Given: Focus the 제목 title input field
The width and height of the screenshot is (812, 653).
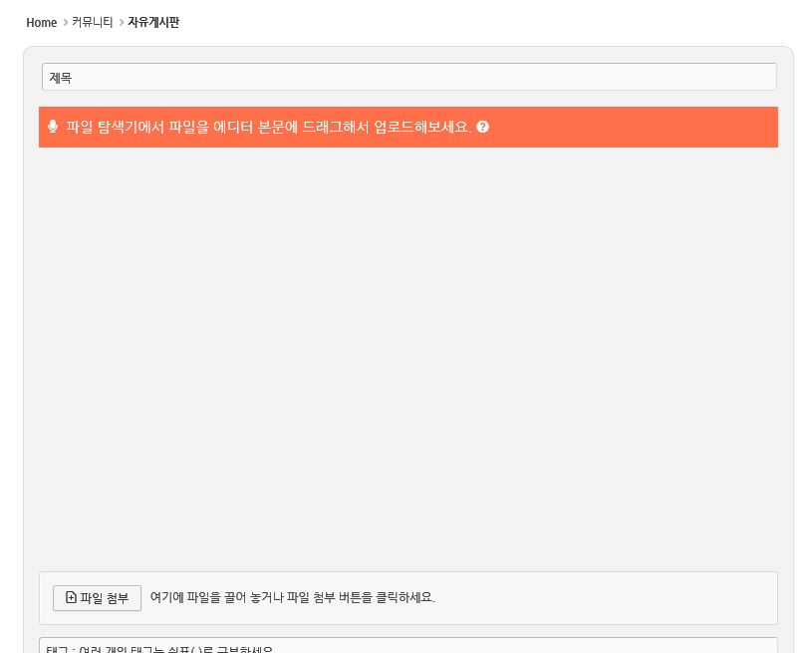Looking at the screenshot, I should [409, 77].
